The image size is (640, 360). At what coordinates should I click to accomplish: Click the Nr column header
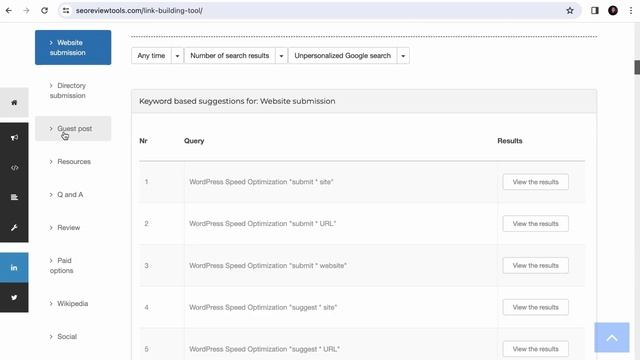pos(143,141)
